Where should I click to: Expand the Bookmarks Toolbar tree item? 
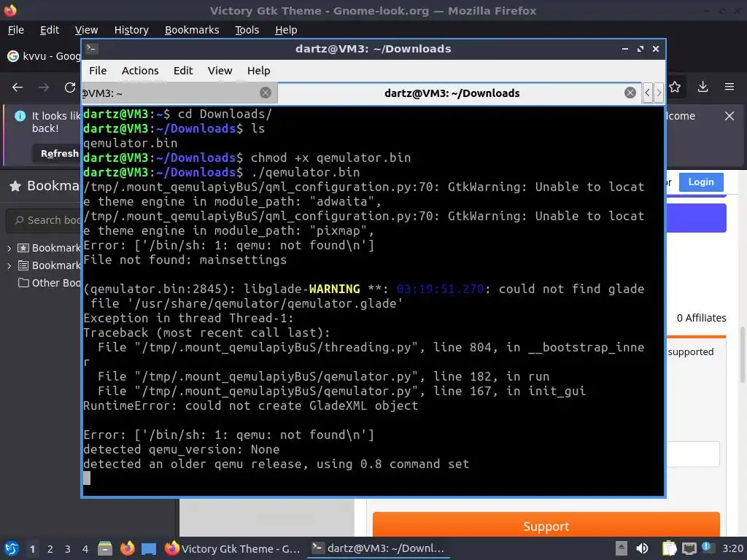click(9, 248)
